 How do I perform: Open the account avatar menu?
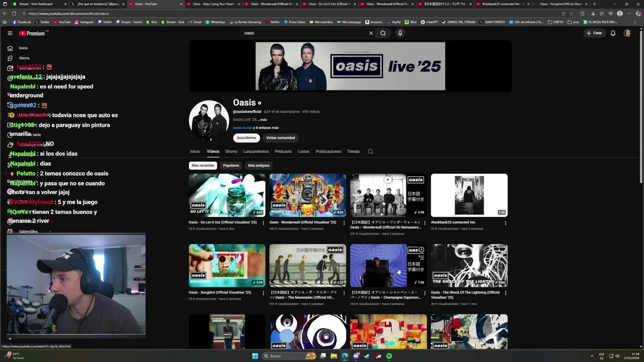pos(627,33)
